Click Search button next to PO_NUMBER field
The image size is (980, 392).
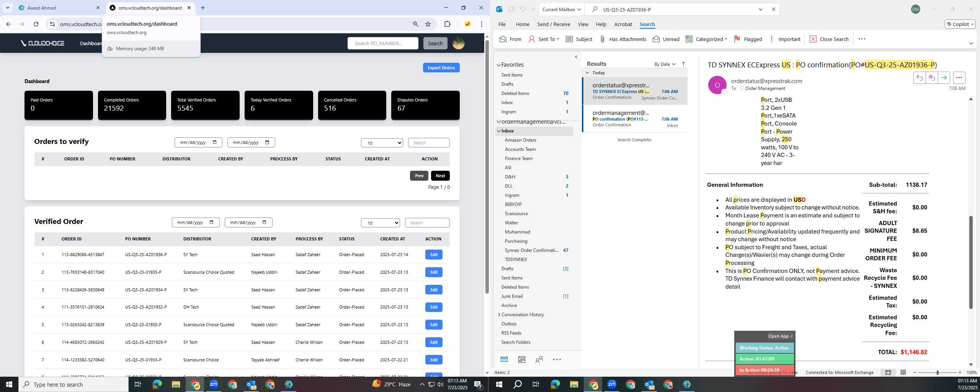(x=435, y=43)
